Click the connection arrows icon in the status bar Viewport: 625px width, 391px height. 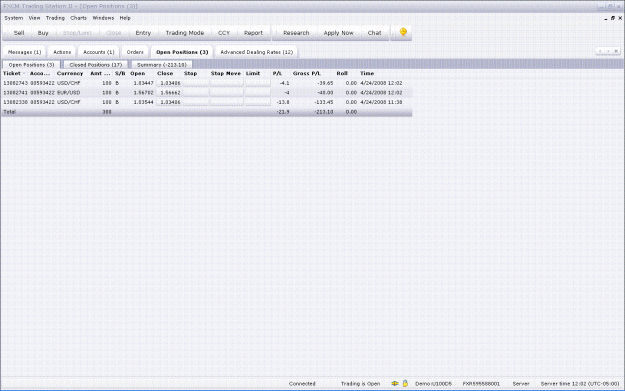(395, 383)
